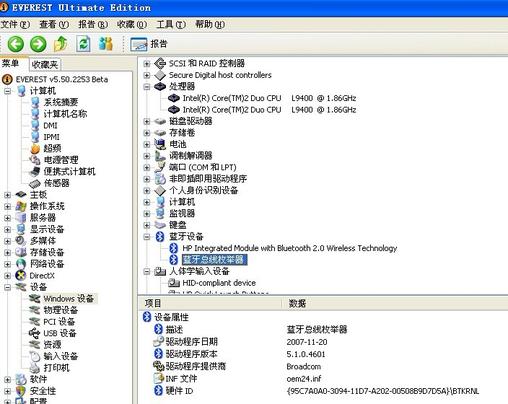Go up one level with the up-arrow icon
The image size is (508, 404).
(61, 44)
